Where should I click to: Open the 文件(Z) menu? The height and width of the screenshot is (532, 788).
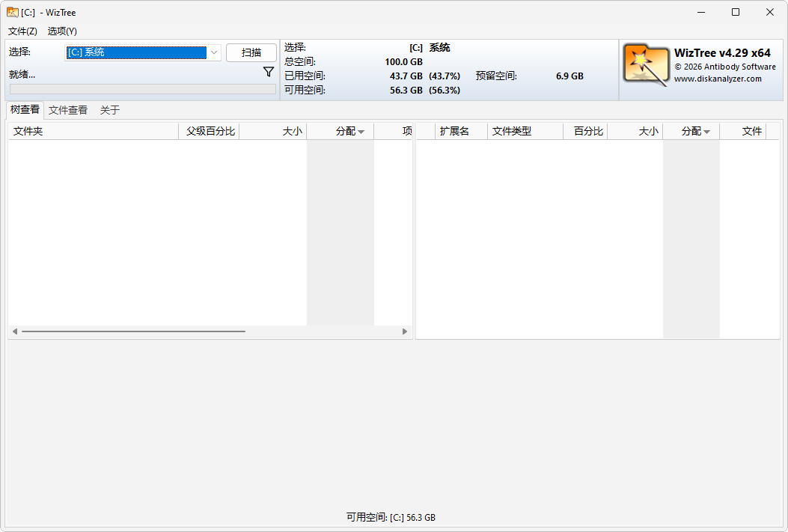[x=21, y=31]
